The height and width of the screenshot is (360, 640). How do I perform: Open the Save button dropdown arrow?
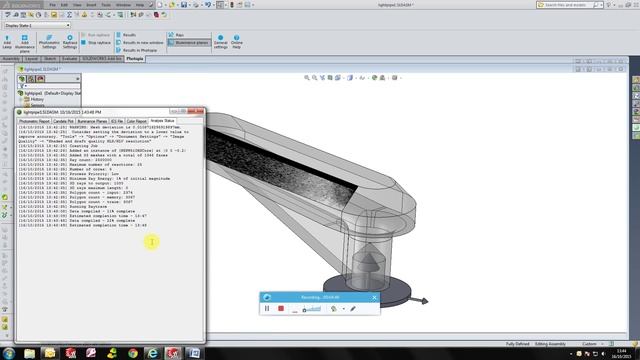click(x=189, y=5)
